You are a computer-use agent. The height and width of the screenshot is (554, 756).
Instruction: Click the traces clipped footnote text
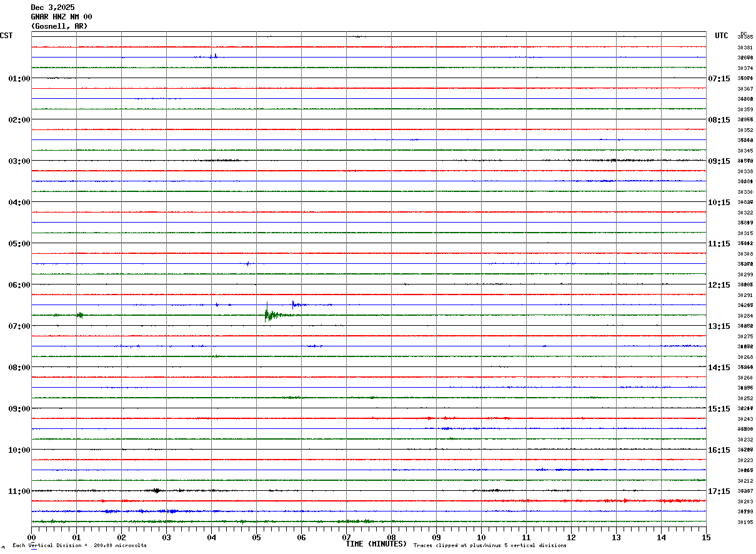point(490,545)
